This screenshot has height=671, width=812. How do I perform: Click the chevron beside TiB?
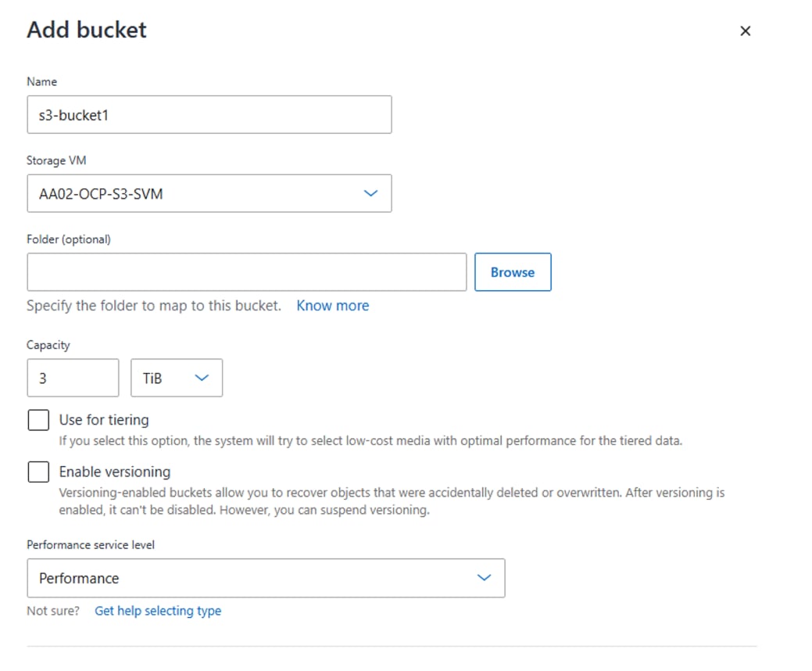[x=202, y=378]
